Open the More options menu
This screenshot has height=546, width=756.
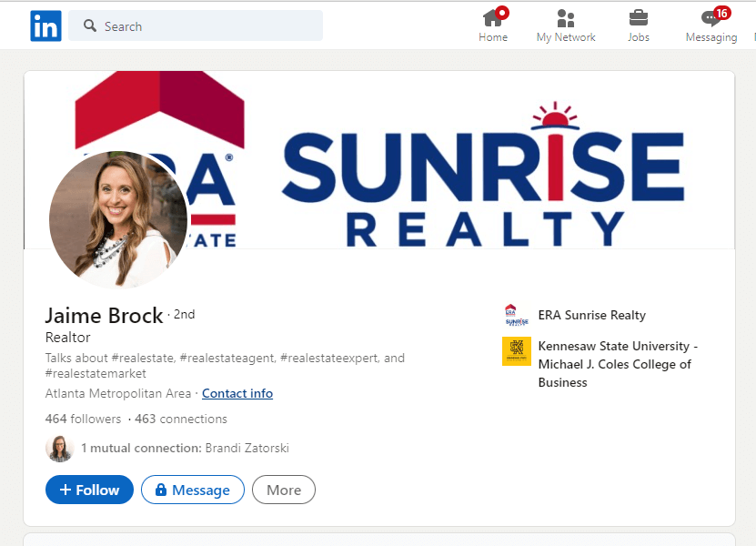pos(283,490)
